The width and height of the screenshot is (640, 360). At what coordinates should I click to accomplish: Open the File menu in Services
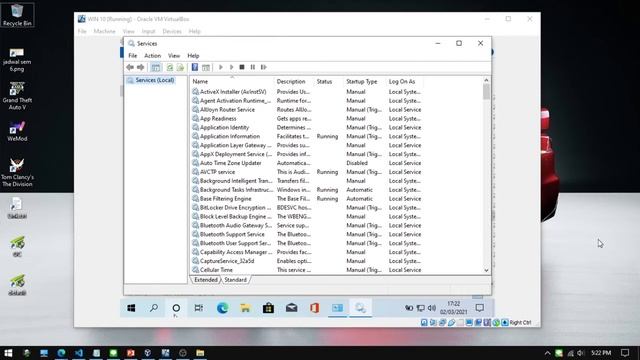click(x=133, y=56)
